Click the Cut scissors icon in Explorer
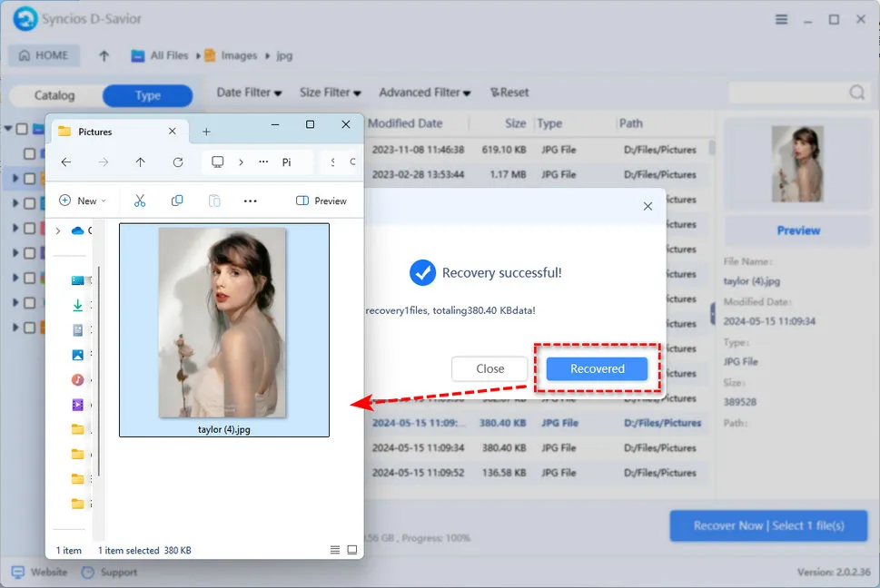The width and height of the screenshot is (880, 588). coord(140,201)
